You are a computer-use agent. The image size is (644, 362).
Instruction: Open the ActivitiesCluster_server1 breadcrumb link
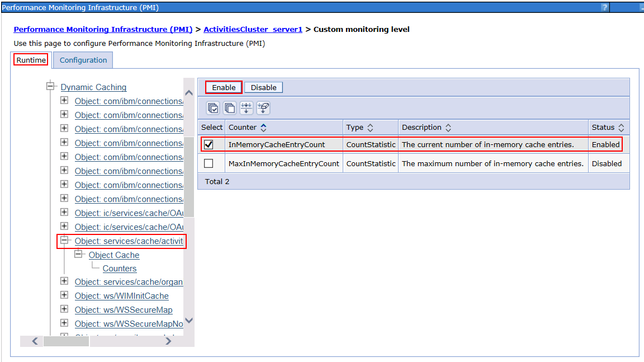(x=253, y=29)
